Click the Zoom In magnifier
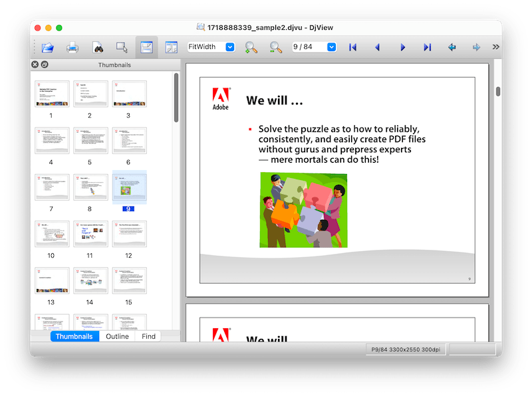The width and height of the screenshot is (532, 396). click(251, 47)
